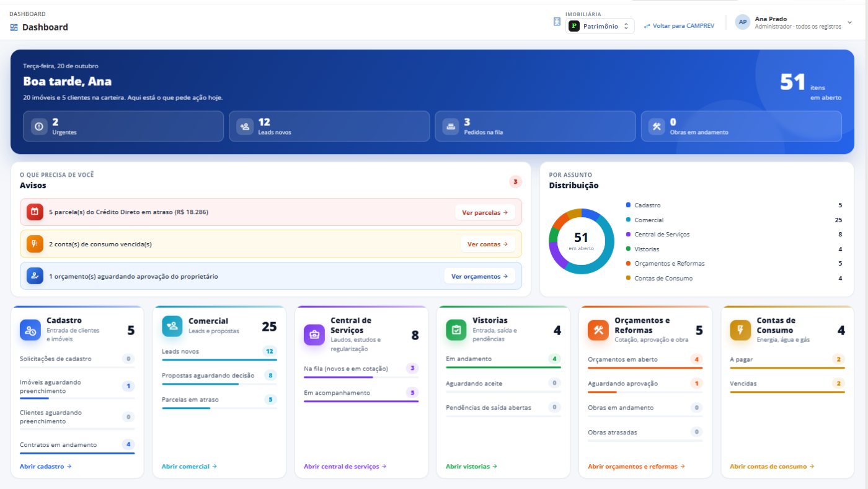Expand the Ana Prado user menu chevron

pyautogui.click(x=849, y=22)
